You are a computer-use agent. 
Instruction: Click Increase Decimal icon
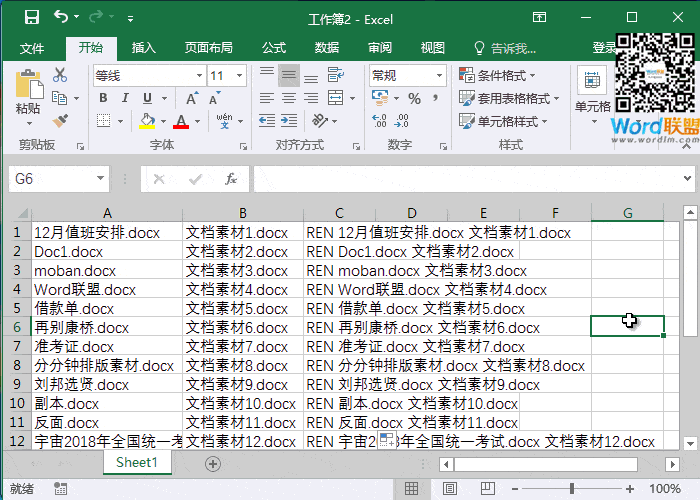tap(379, 121)
